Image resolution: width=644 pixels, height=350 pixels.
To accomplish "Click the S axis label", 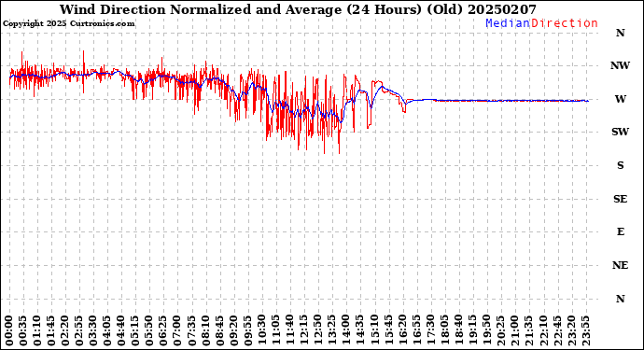I will [620, 165].
